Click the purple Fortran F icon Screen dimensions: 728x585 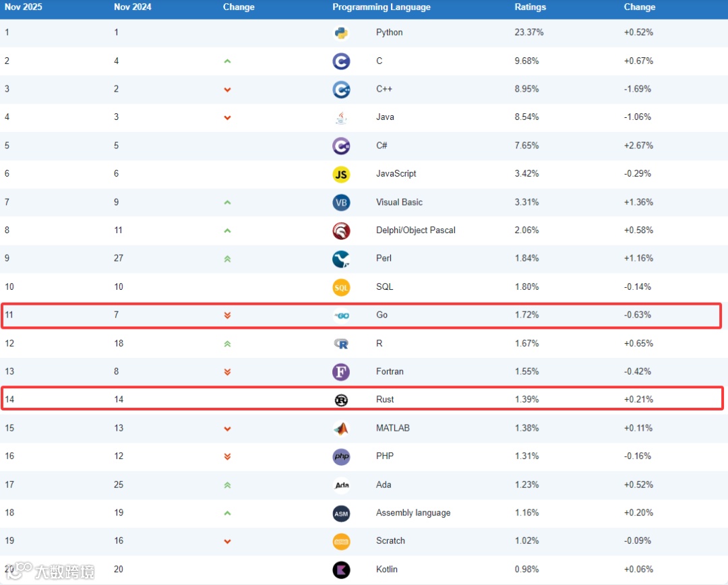coord(341,372)
